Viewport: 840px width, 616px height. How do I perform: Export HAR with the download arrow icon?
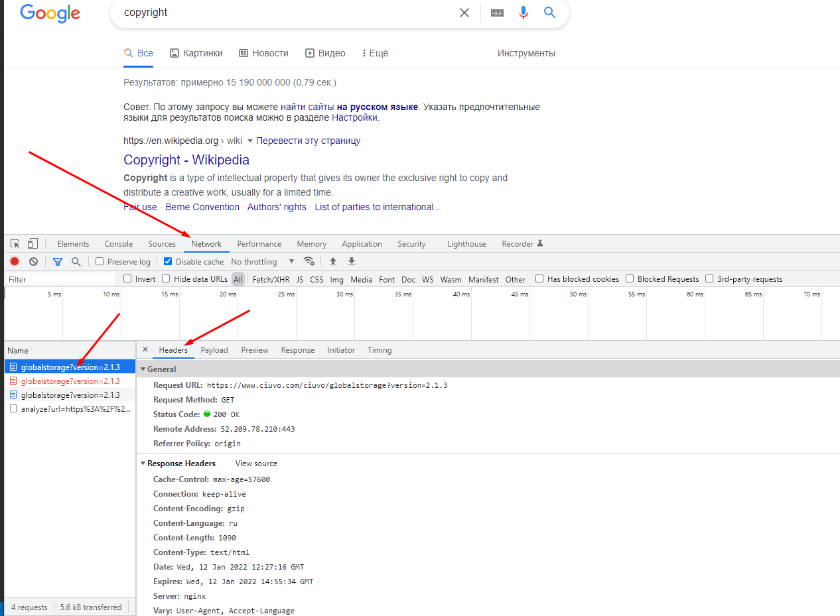(x=352, y=262)
